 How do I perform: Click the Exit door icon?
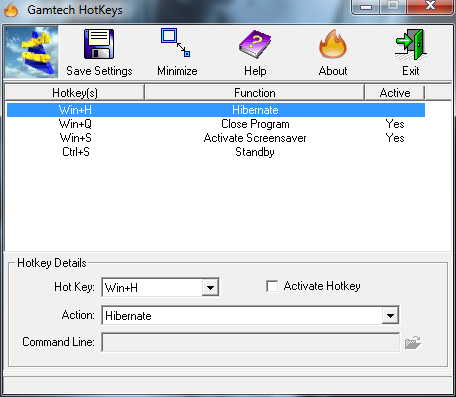pyautogui.click(x=411, y=45)
